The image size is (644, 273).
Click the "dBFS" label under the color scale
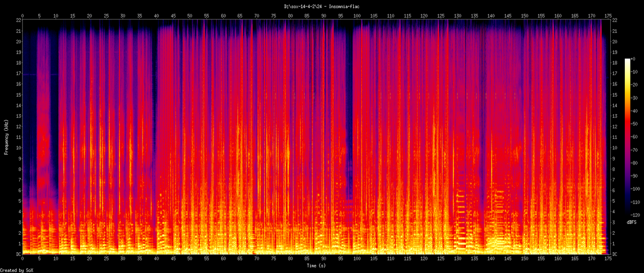pos(632,222)
